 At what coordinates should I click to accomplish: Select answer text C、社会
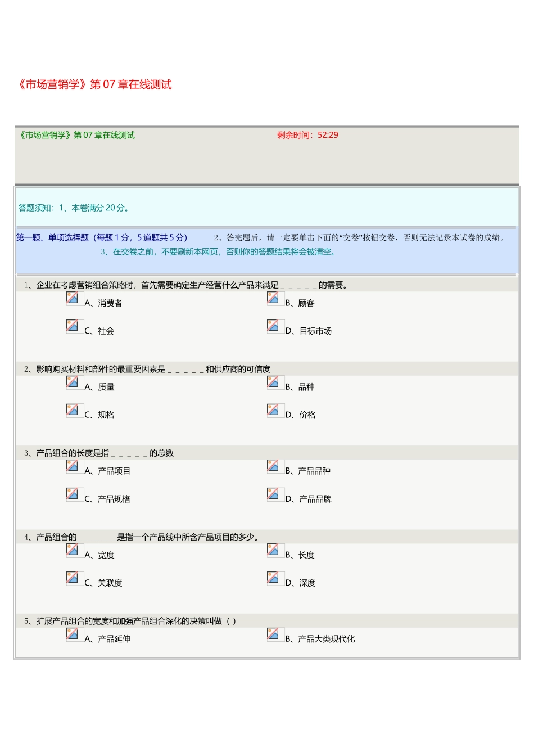coord(99,331)
